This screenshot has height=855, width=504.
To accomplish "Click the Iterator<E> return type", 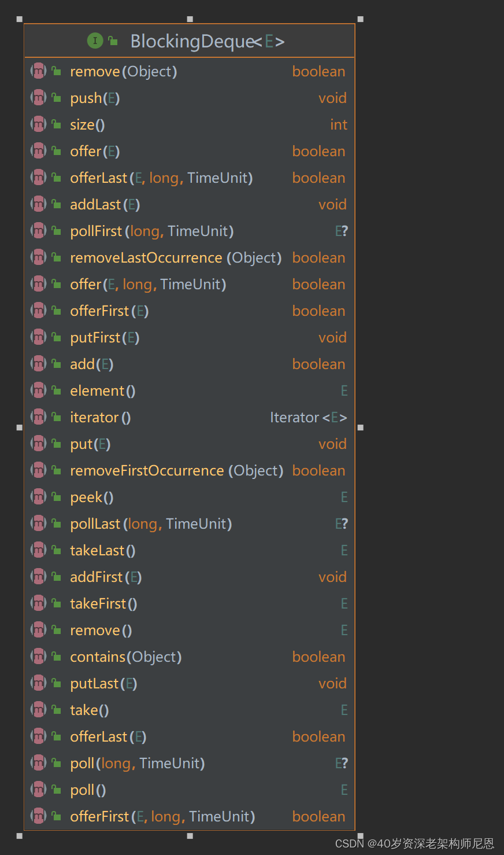I will click(x=309, y=417).
